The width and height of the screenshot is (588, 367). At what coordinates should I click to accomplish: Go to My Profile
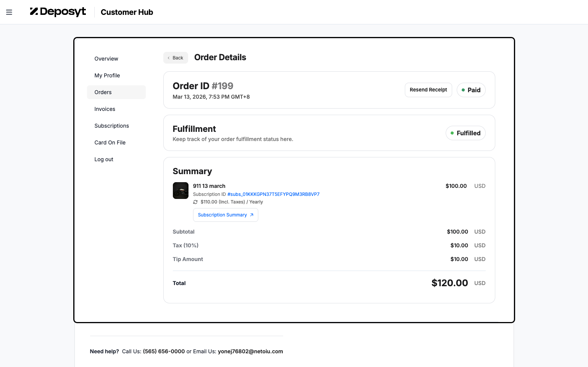pos(116,75)
